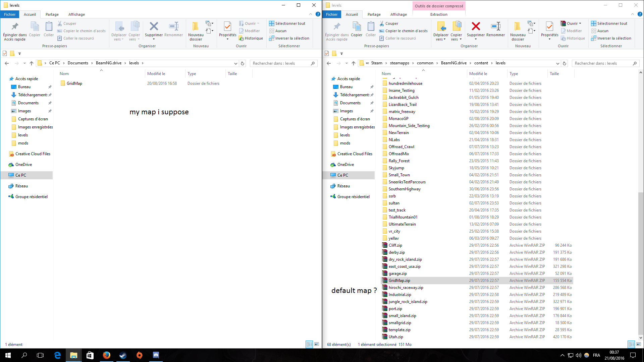The height and width of the screenshot is (362, 644).
Task: Open Fichier menu in left window
Action: tap(10, 14)
